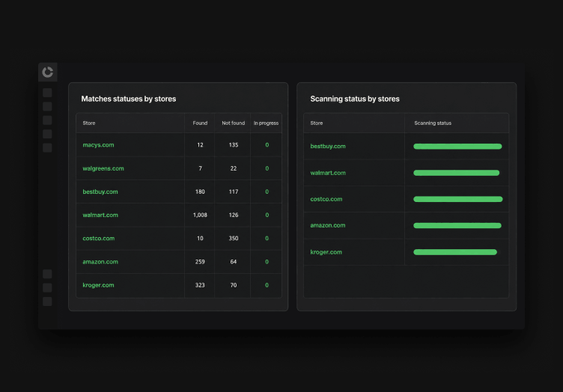Click 'Matches statuses by stores' panel title
This screenshot has height=392, width=563.
click(129, 99)
